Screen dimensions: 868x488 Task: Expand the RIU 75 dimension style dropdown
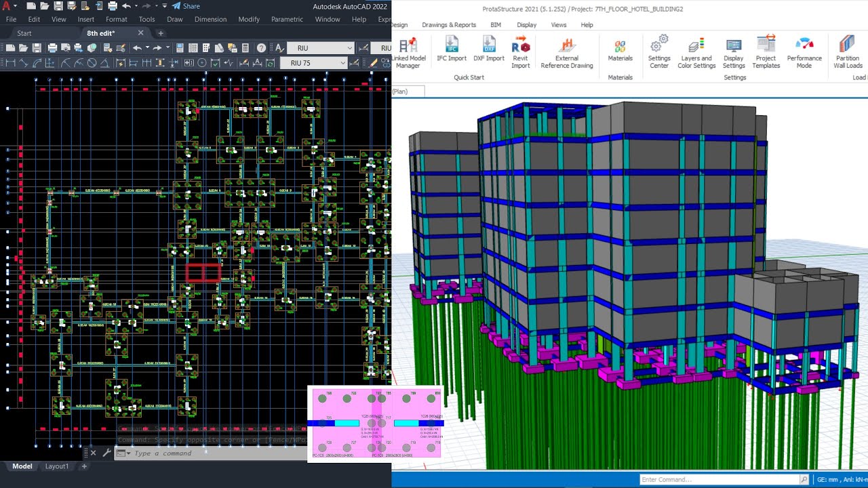pyautogui.click(x=342, y=63)
